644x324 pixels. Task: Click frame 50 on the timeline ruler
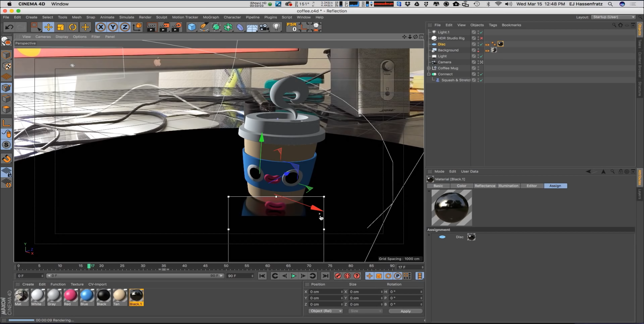(x=226, y=266)
